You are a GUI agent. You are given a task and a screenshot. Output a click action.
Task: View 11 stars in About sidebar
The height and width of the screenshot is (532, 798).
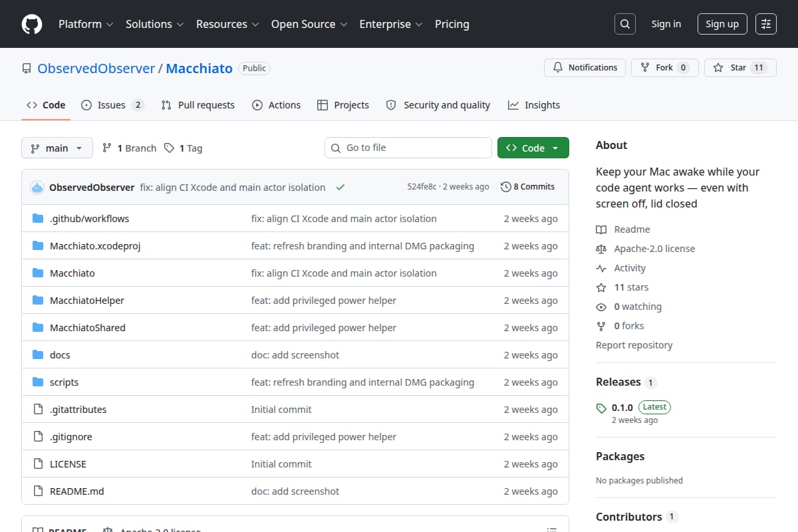(x=622, y=287)
